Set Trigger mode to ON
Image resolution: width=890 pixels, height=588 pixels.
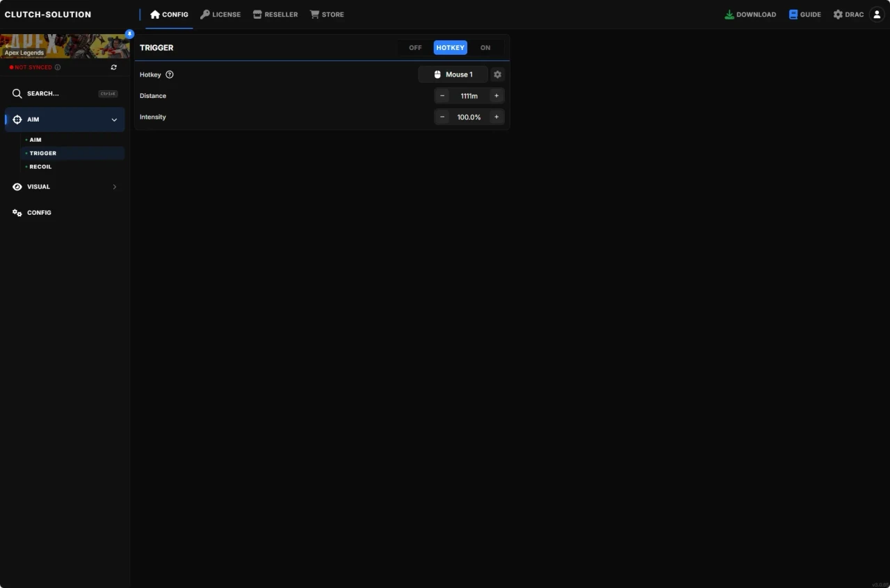(485, 47)
